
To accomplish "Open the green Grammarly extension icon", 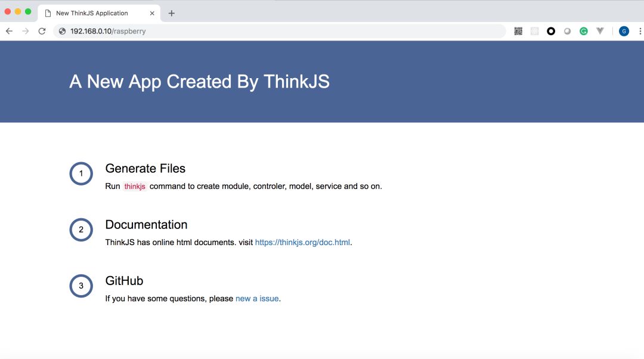I will coord(584,31).
